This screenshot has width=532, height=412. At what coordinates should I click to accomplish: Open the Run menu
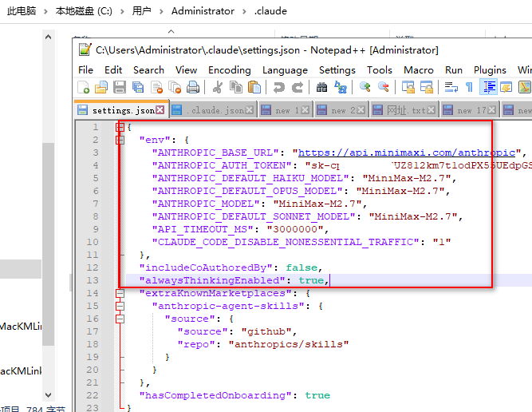454,70
